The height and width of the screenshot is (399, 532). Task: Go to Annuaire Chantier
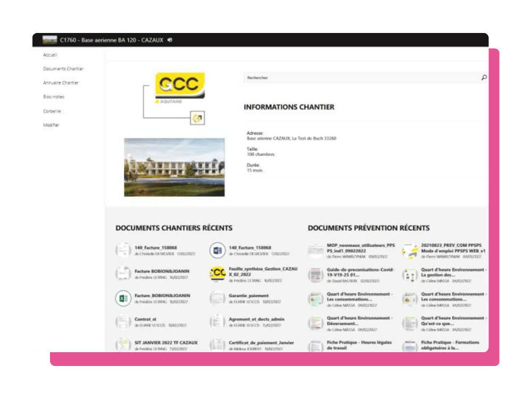[x=62, y=83]
